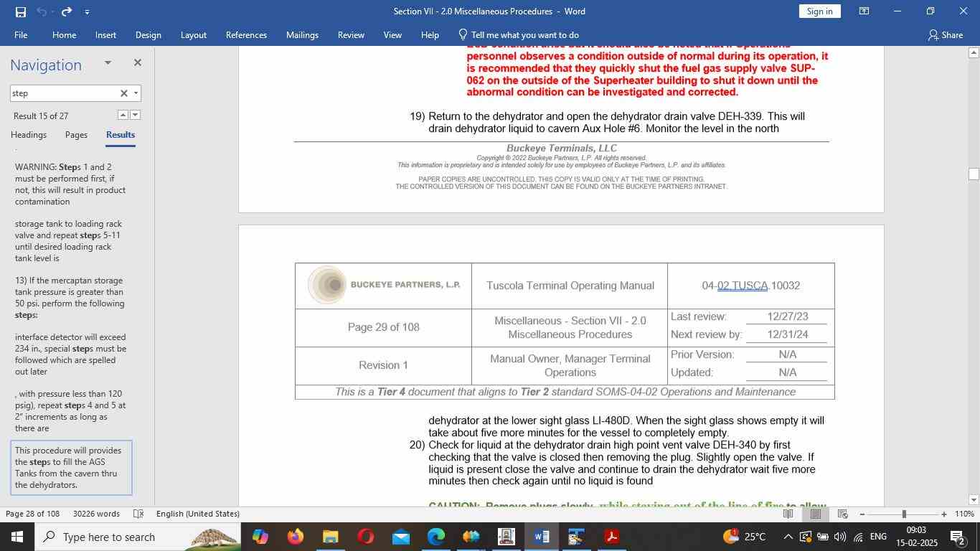Switch to the Insert tab
Viewport: 980px width, 551px height.
105,34
